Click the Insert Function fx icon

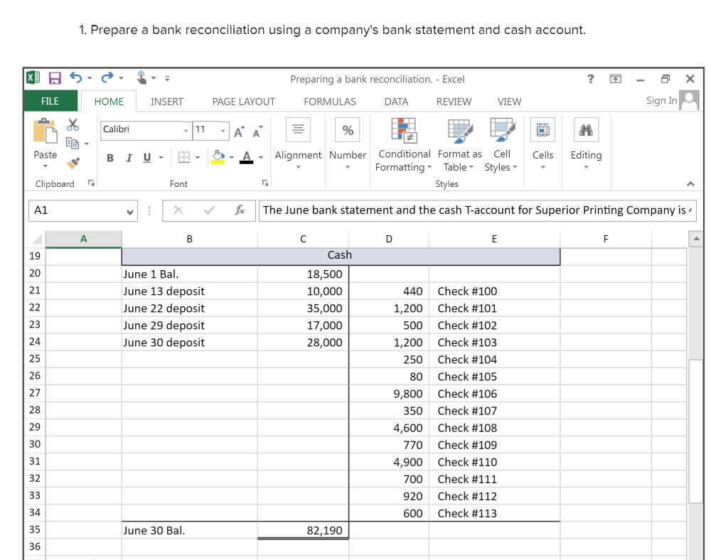click(240, 210)
